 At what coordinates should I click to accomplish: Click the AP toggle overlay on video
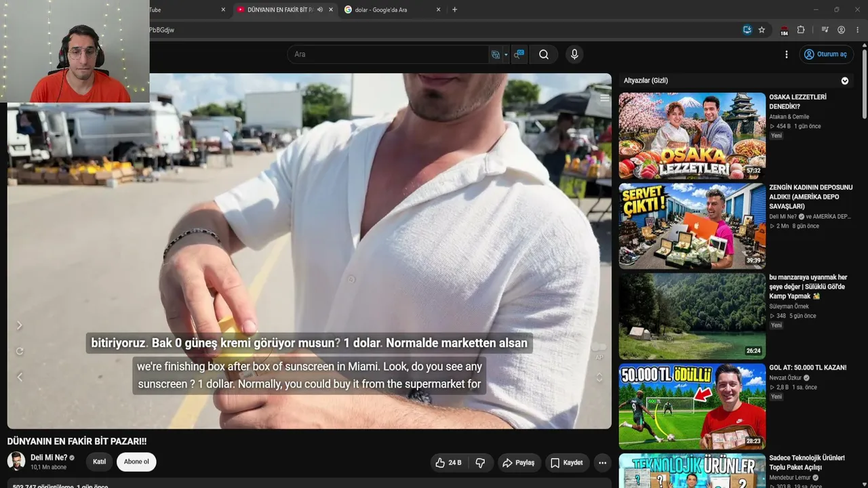click(x=599, y=351)
